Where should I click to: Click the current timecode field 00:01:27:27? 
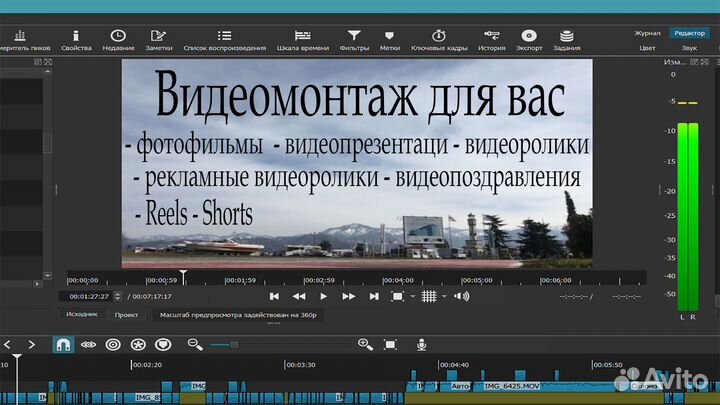click(x=89, y=297)
